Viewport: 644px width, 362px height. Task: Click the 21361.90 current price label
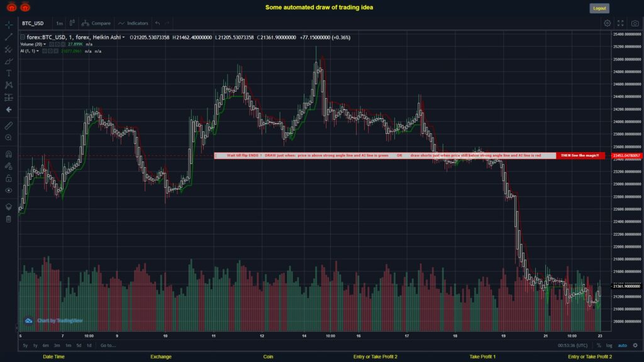coord(627,286)
